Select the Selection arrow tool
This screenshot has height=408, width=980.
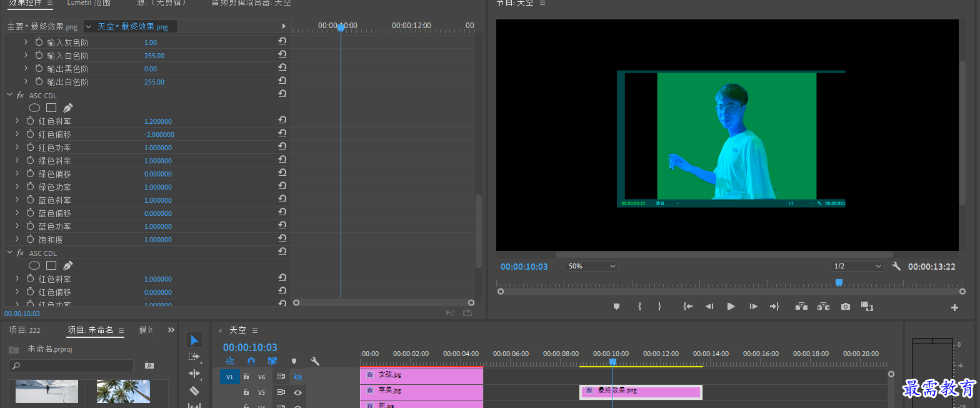pos(194,340)
